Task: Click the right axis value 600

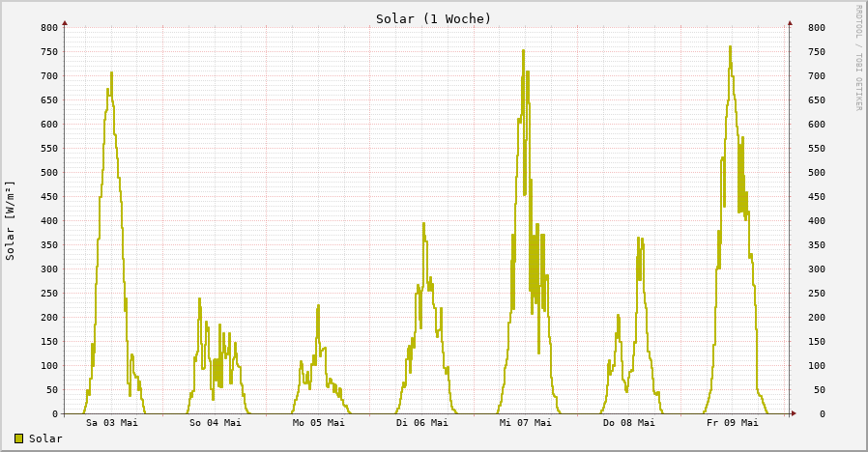Action: (817, 125)
